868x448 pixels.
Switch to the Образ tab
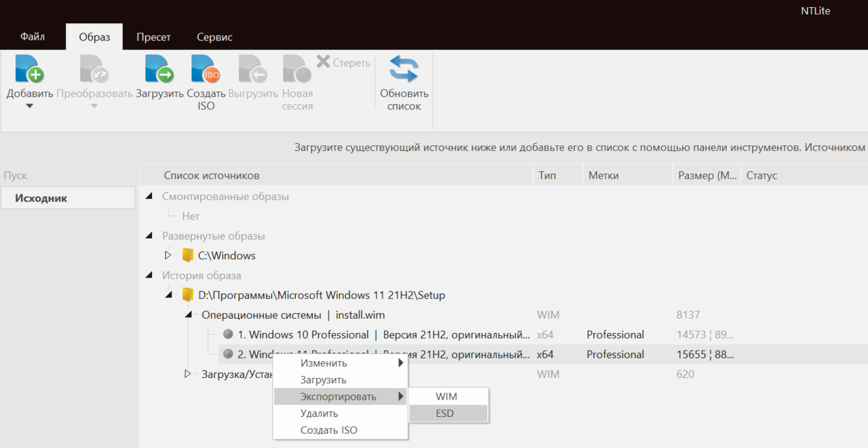94,36
